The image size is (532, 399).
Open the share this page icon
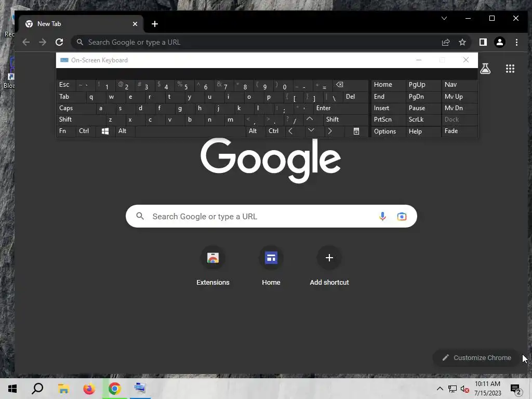click(x=445, y=42)
